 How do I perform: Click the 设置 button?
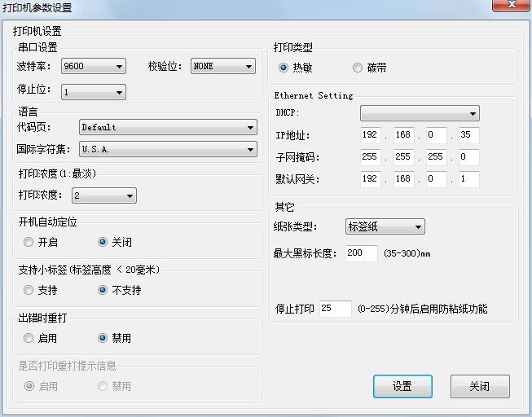pos(402,387)
